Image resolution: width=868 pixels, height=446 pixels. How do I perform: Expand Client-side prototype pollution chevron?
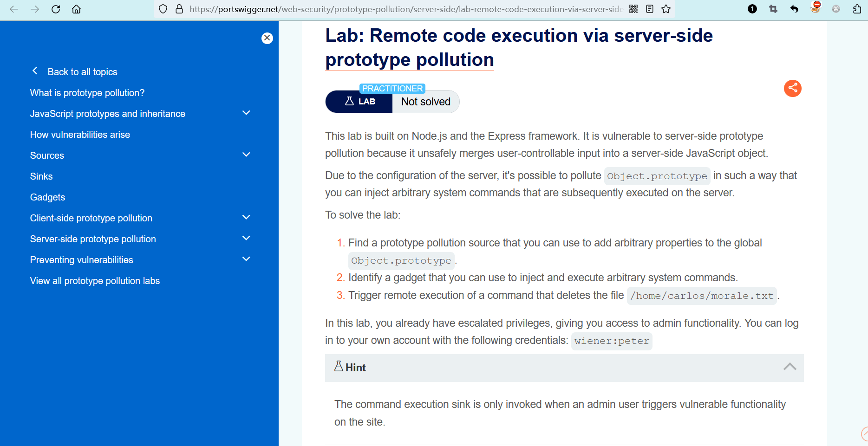(246, 217)
